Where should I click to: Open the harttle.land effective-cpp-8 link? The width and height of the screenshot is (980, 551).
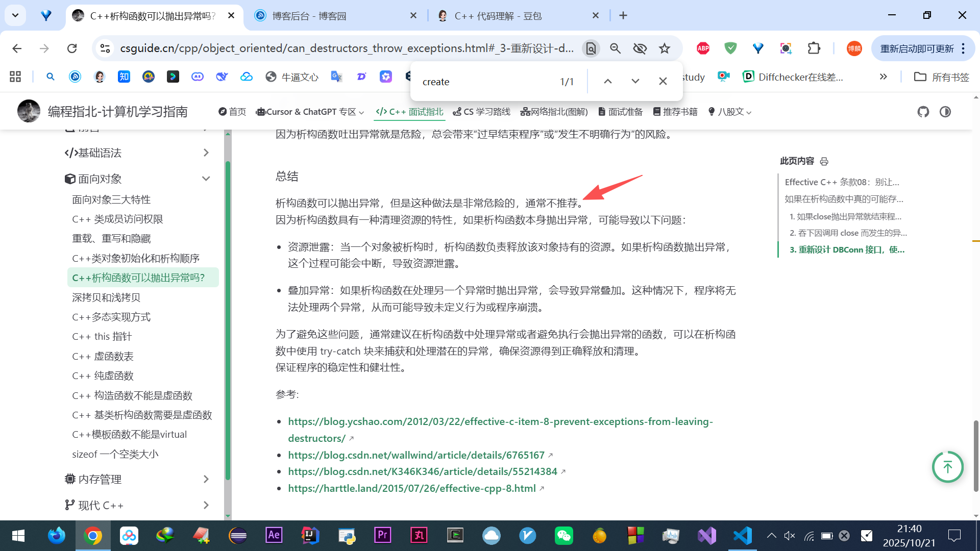click(411, 488)
